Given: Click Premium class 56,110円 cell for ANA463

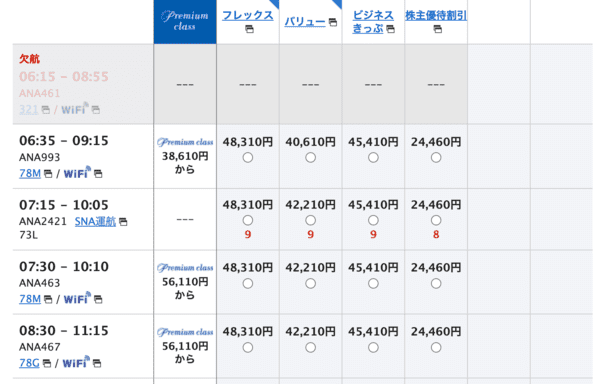Looking at the screenshot, I should (x=185, y=282).
